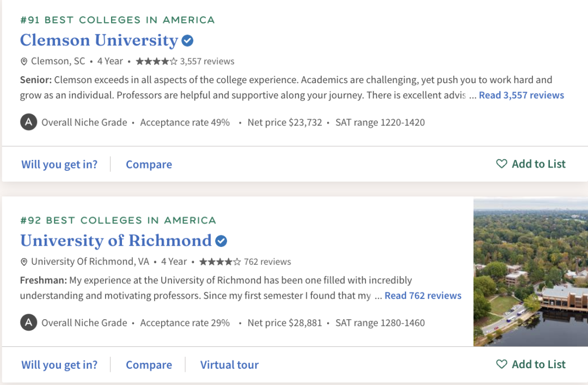Screen dimensions: 588x385
Task: Click University of Richmond's star rating icons
Action: (x=220, y=262)
